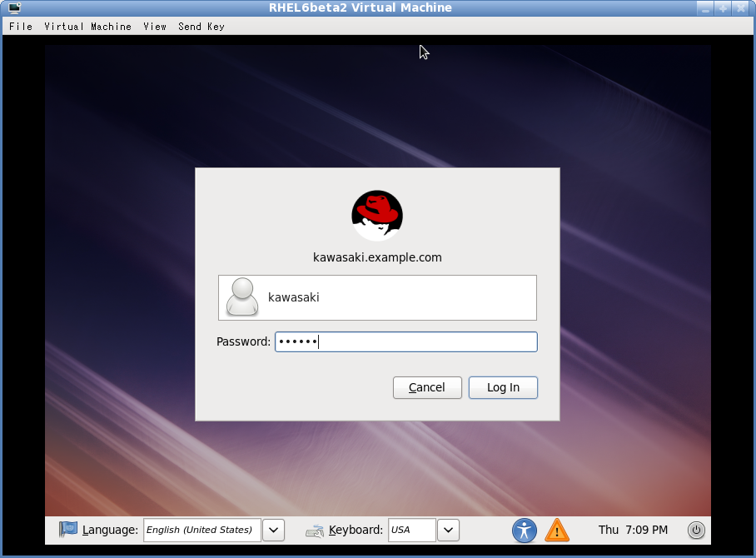Open the Language dropdown arrow

coord(273,530)
